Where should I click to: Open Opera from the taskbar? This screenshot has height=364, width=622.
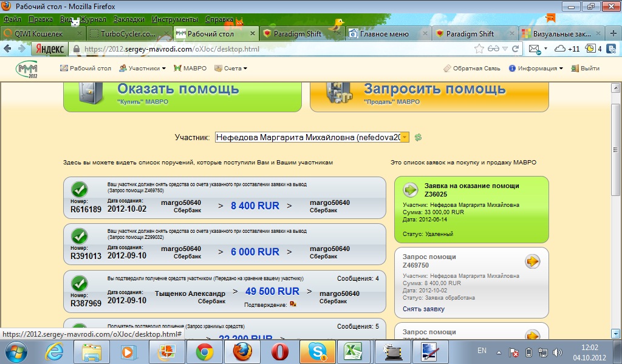[279, 352]
